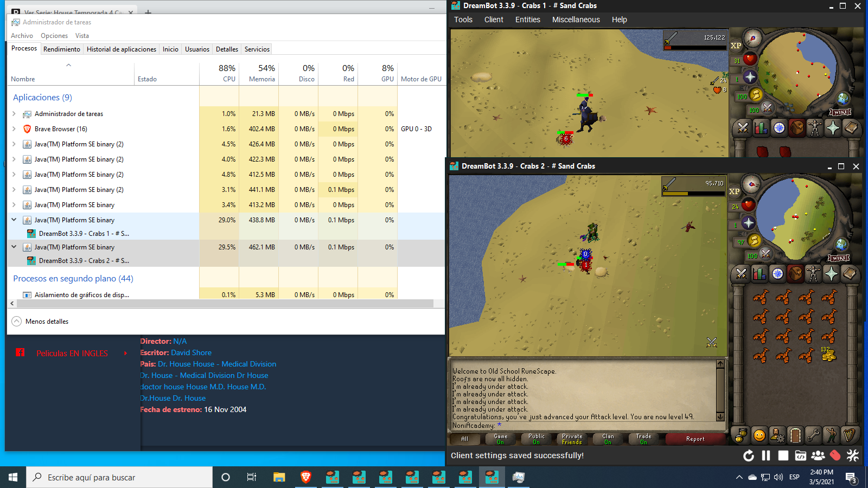Click the compass in the Crabs 1 window
The width and height of the screenshot is (868, 488).
click(x=752, y=38)
